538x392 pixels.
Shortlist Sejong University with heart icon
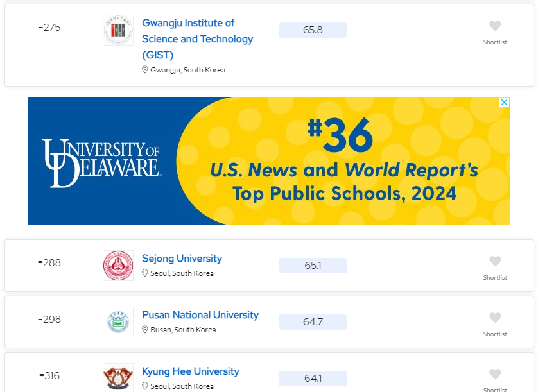(x=495, y=261)
